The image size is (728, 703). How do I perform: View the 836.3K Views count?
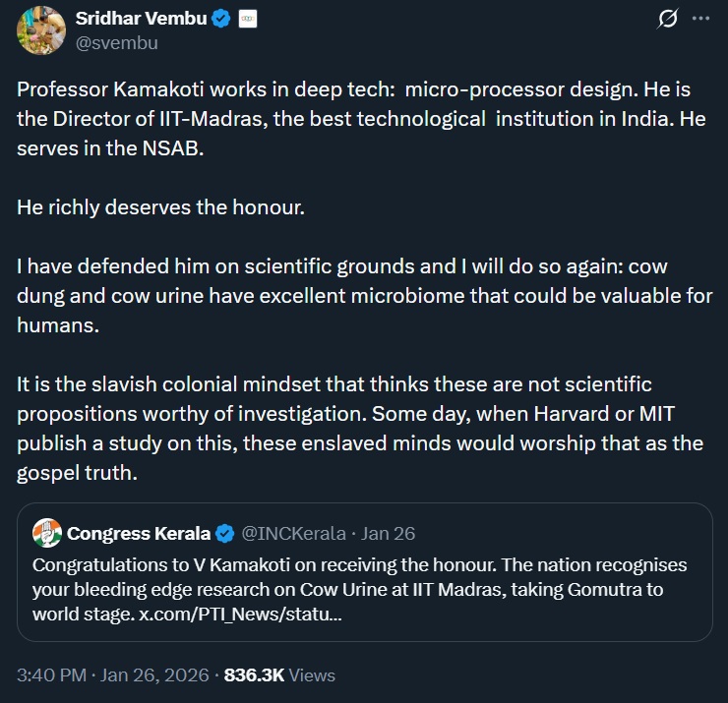(x=279, y=675)
